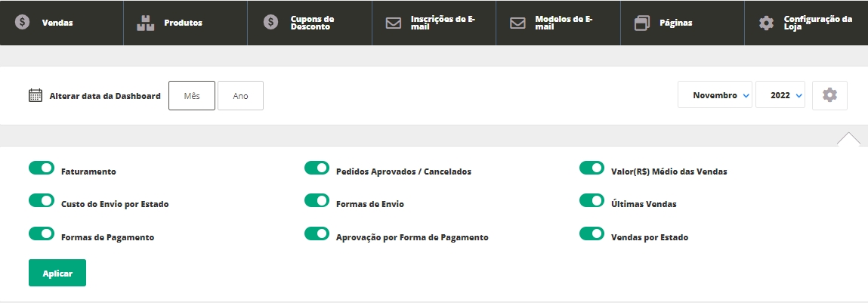Open the Produtos menu item
Screen dimensions: 868x303
tap(183, 23)
